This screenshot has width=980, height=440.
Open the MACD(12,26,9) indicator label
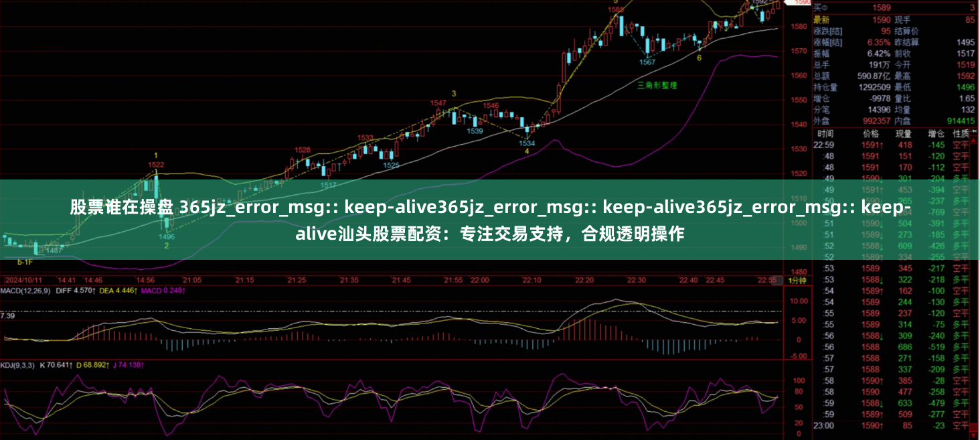pos(25,291)
